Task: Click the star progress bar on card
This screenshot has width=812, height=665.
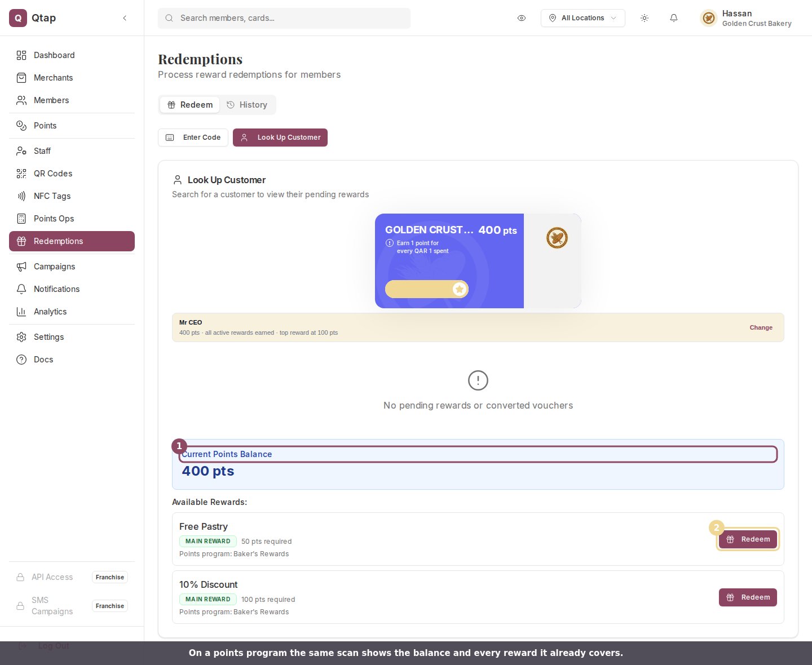Action: coord(427,289)
